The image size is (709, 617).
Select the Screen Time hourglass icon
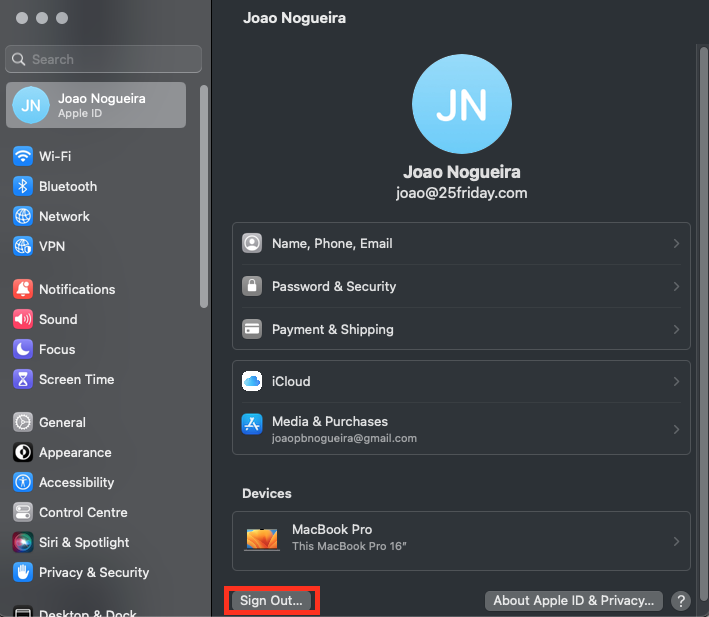23,379
